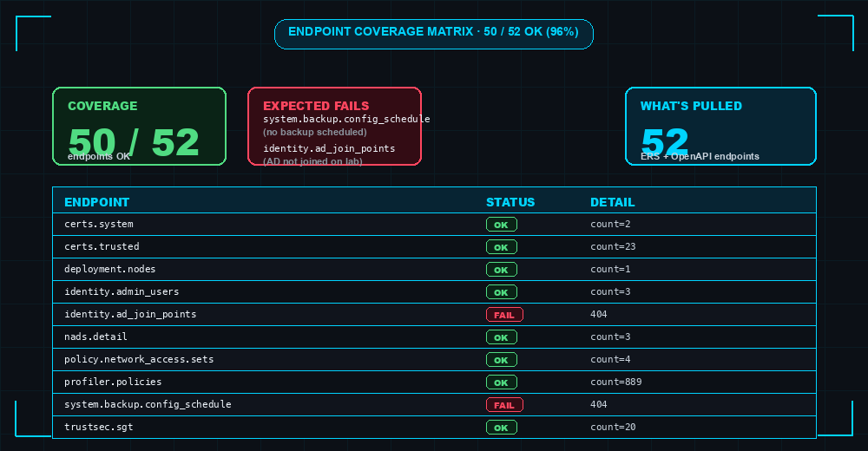Click OK badge for nads.detail
This screenshot has height=451, width=868.
pyautogui.click(x=502, y=337)
